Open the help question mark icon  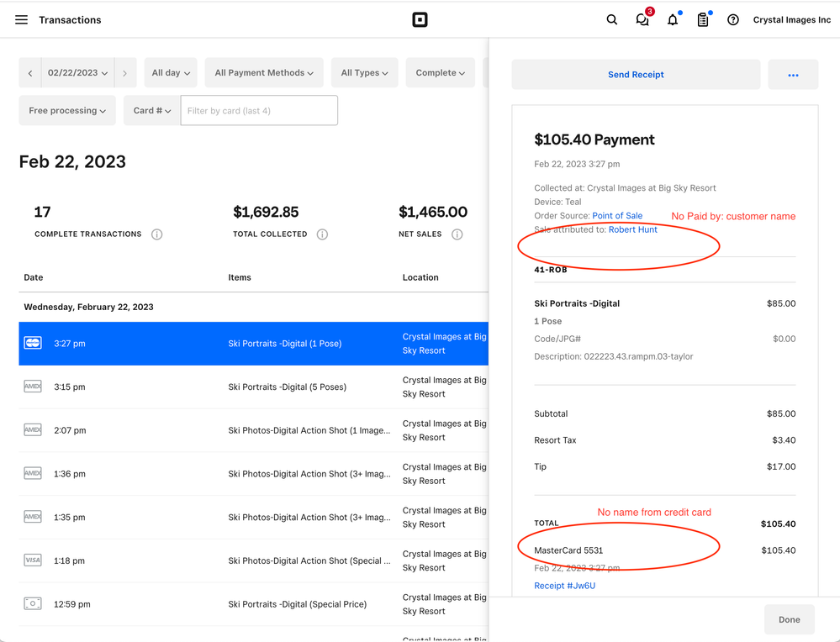click(x=733, y=20)
